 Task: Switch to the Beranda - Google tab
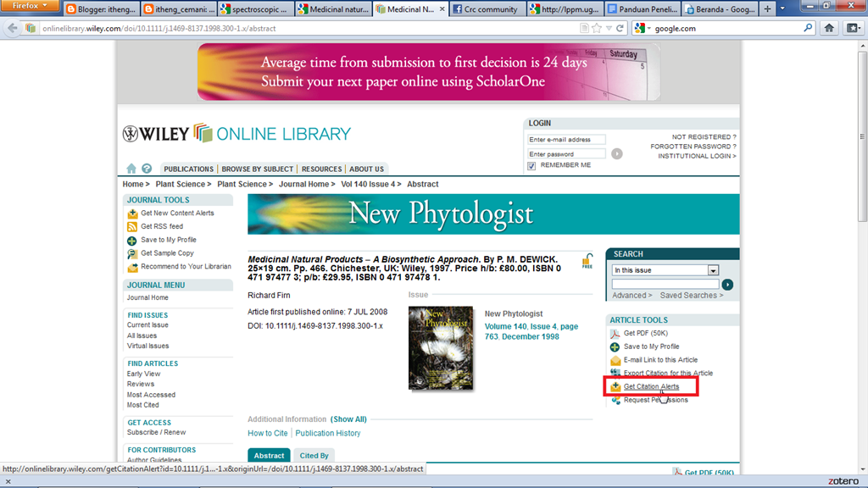pos(719,8)
